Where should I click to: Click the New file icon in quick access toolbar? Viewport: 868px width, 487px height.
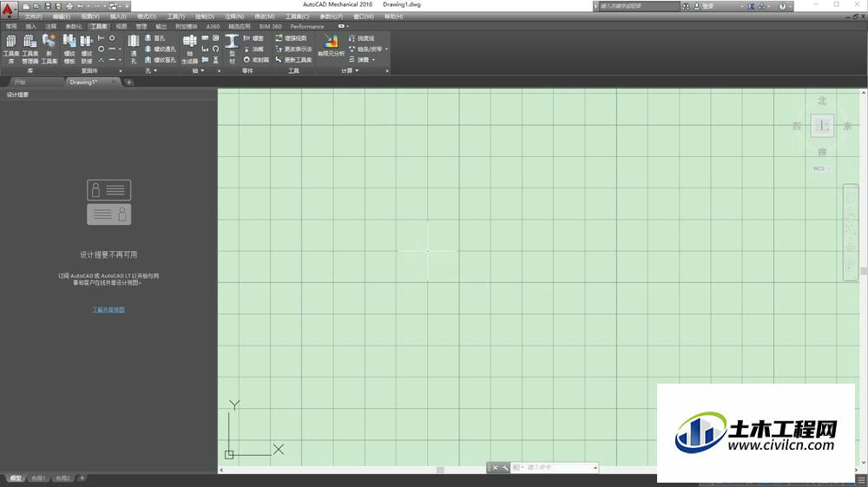(x=26, y=6)
